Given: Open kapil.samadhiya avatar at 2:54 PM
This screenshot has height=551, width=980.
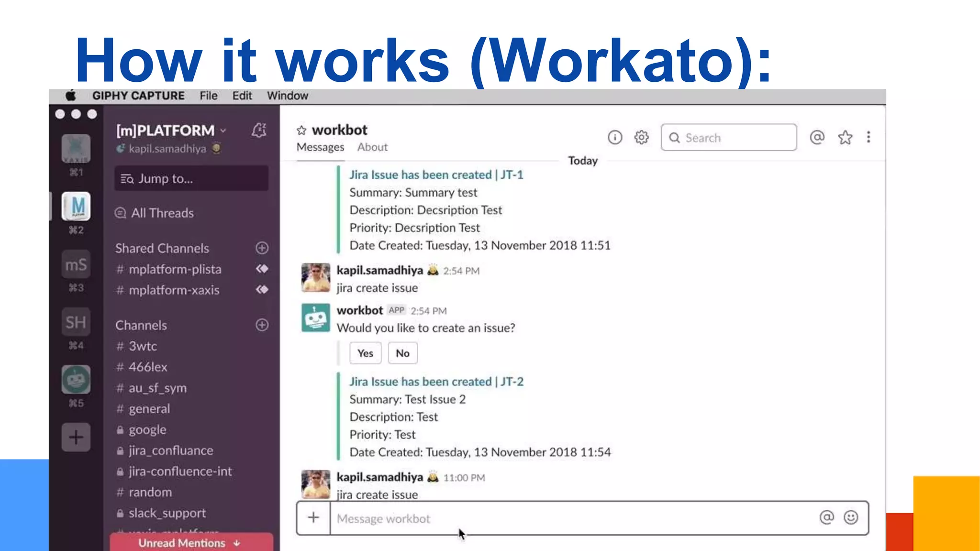Looking at the screenshot, I should (x=316, y=277).
